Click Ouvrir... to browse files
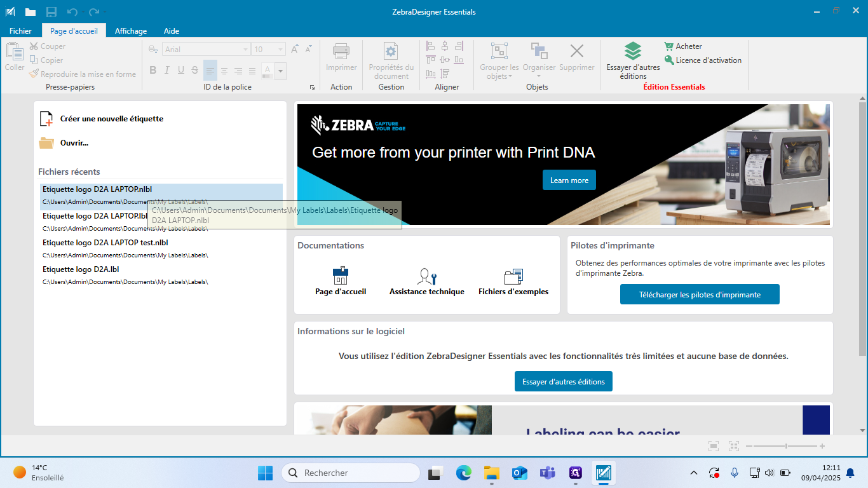Image resolution: width=868 pixels, height=488 pixels. tap(64, 143)
